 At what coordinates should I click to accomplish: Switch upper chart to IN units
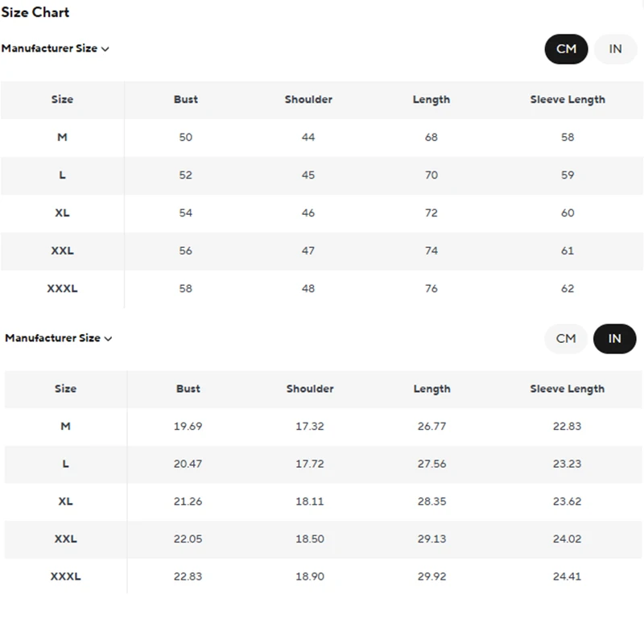616,49
